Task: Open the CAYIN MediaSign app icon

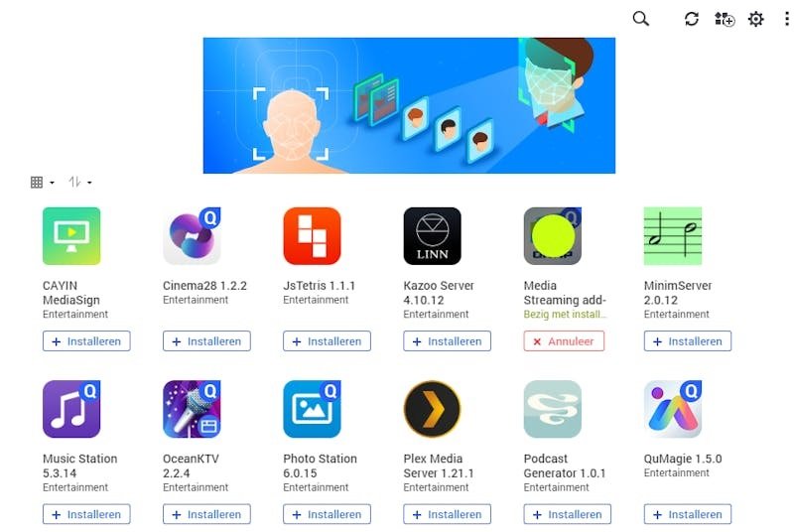Action: coord(71,236)
